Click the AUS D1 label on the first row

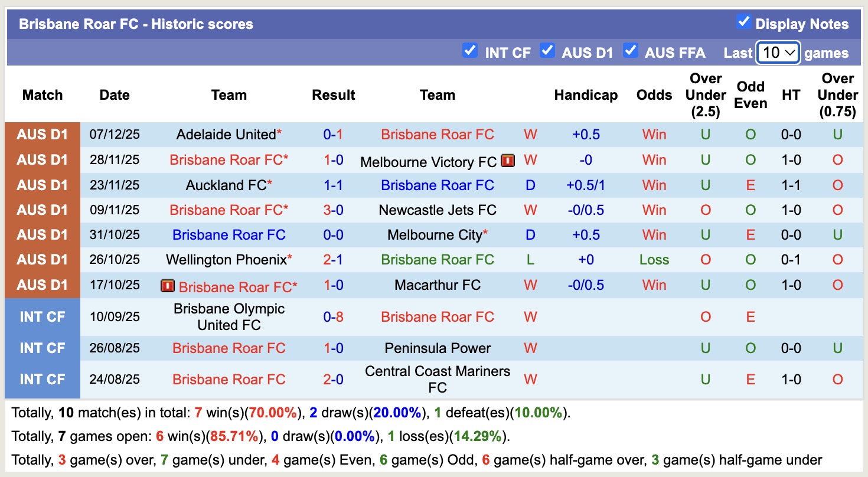tap(42, 135)
